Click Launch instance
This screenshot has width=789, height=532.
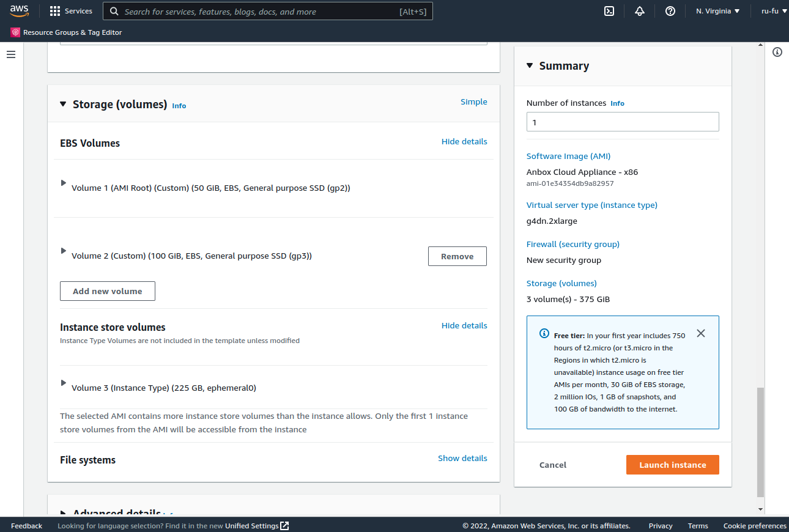[673, 465]
